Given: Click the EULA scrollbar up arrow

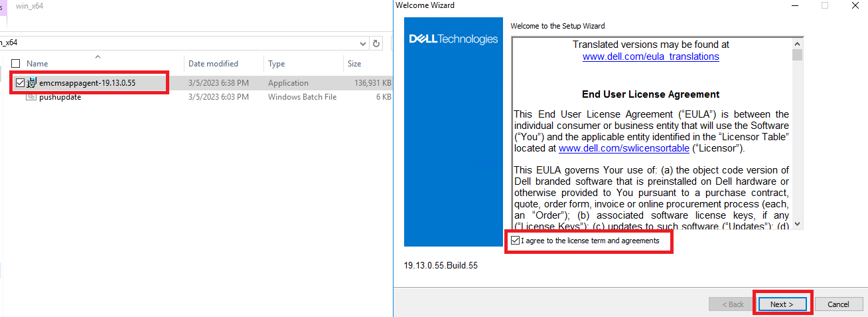Looking at the screenshot, I should point(797,43).
